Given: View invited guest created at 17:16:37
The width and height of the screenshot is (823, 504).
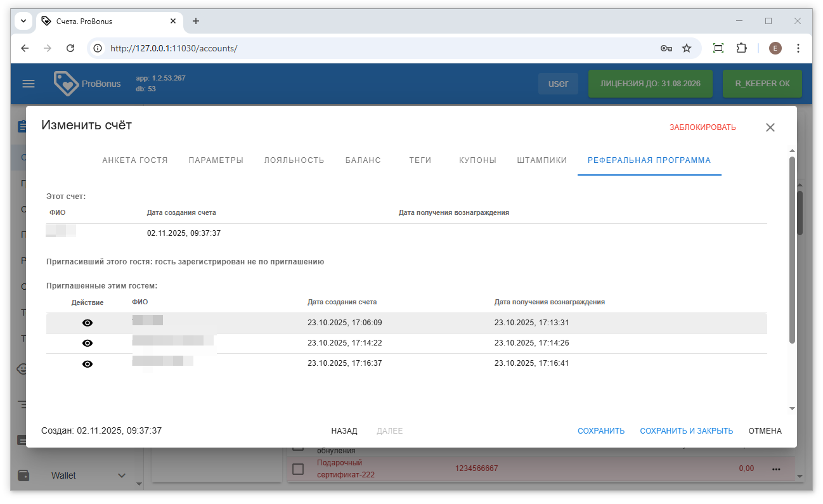Looking at the screenshot, I should (87, 363).
